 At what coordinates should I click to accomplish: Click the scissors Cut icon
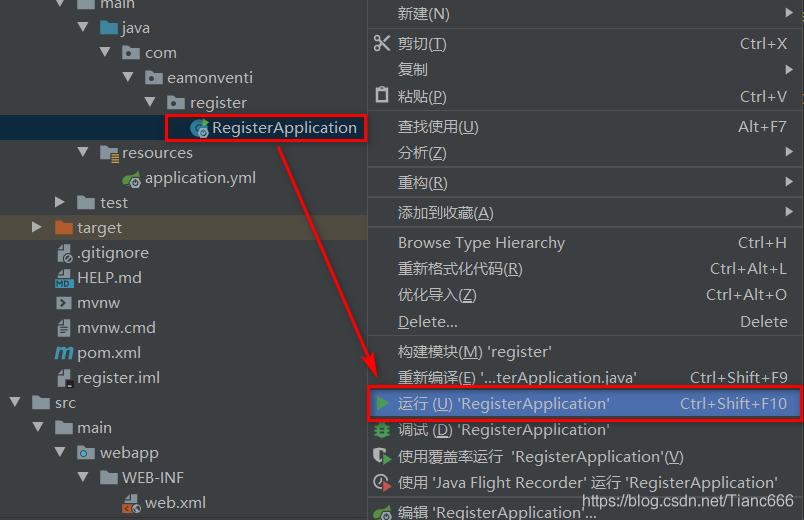(x=382, y=43)
